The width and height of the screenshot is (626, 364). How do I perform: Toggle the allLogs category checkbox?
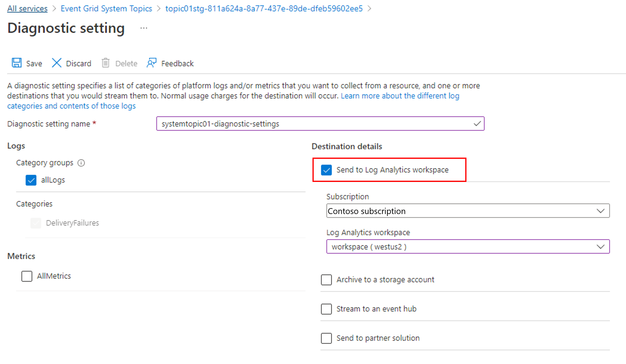click(x=32, y=179)
